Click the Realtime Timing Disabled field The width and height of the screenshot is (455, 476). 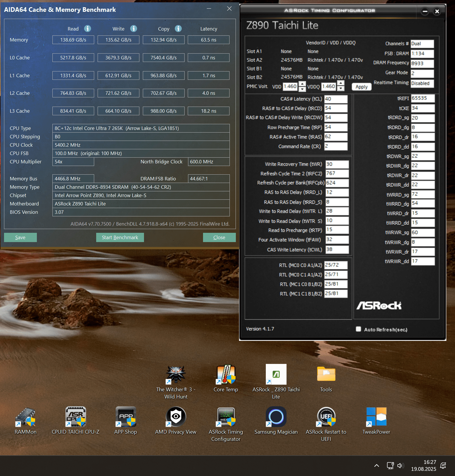click(x=422, y=83)
